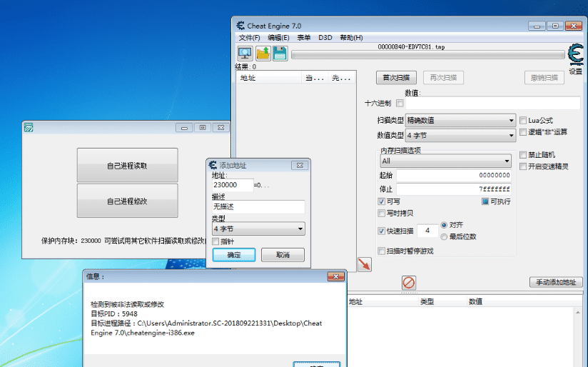This screenshot has height=367, width=588.
Task: Click the 类型 column header in address table
Action: click(442, 302)
